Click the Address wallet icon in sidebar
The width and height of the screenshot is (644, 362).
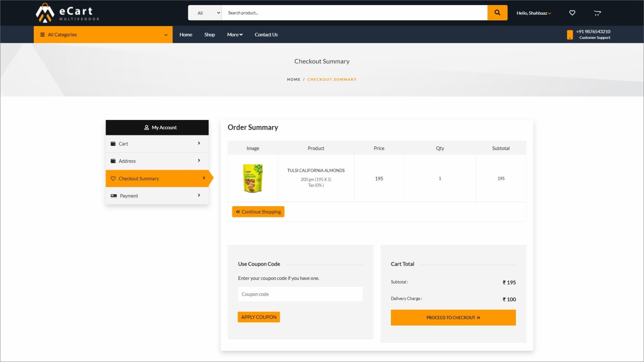(113, 161)
